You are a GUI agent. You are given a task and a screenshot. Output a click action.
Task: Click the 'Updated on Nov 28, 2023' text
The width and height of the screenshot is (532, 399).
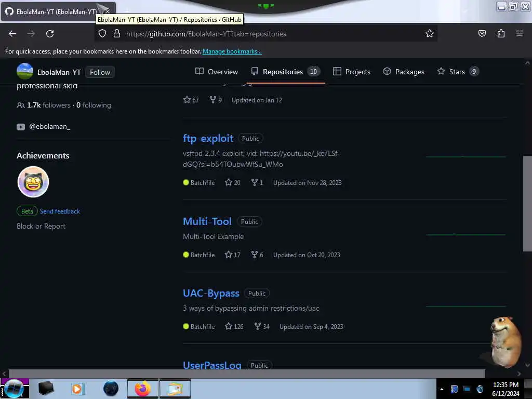(x=308, y=182)
